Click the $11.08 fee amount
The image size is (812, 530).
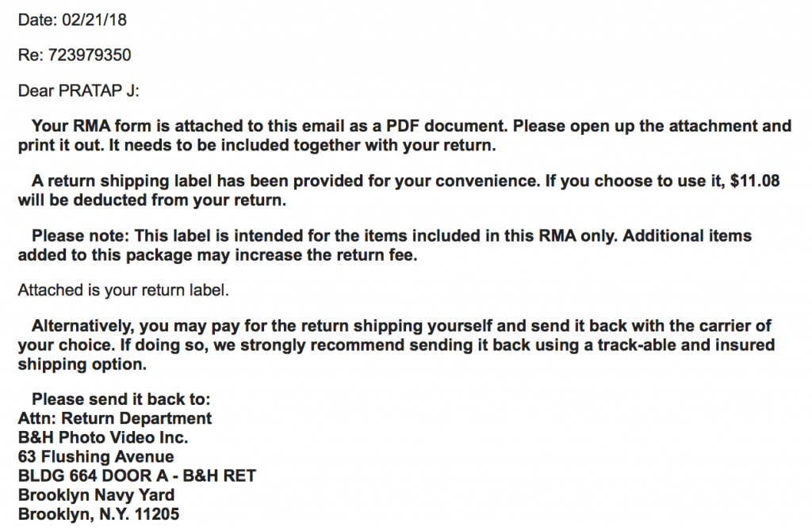click(755, 181)
